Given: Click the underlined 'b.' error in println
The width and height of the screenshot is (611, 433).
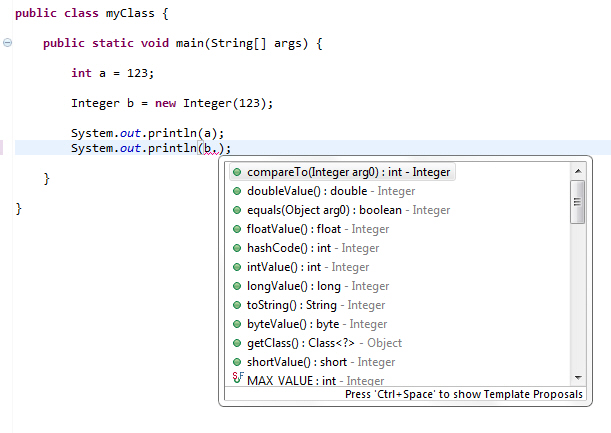Looking at the screenshot, I should point(211,149).
